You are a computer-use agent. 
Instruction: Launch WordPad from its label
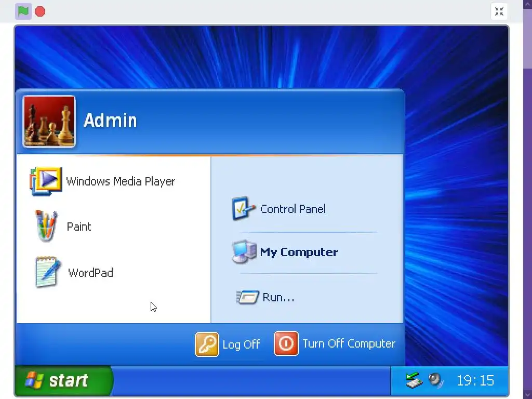(x=90, y=273)
